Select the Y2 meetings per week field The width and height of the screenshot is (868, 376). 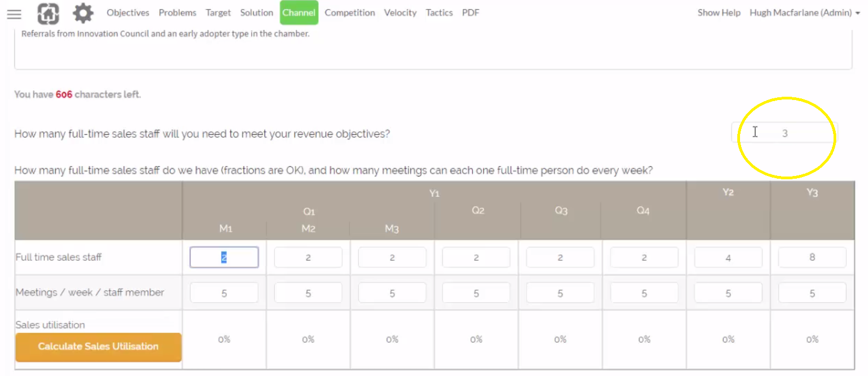click(x=728, y=292)
